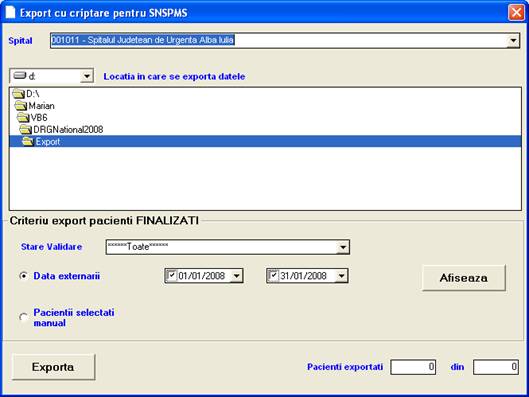Click the document icon in the title bar

point(10,12)
